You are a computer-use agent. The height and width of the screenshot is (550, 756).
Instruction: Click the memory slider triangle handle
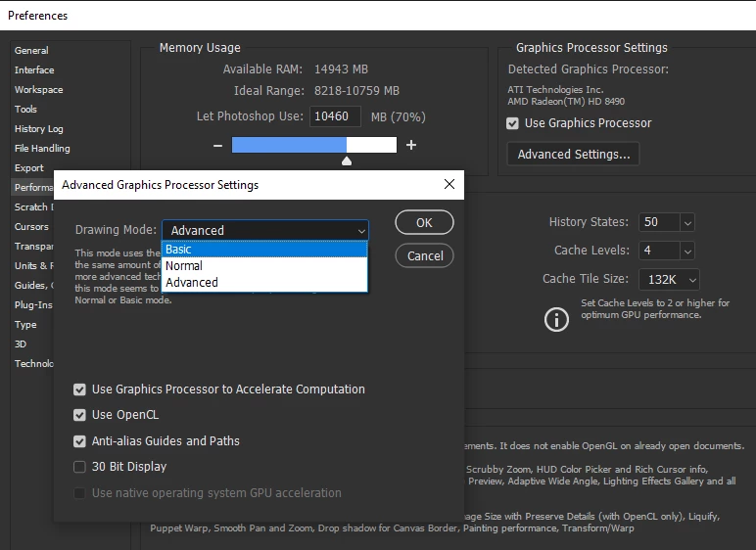pyautogui.click(x=347, y=160)
